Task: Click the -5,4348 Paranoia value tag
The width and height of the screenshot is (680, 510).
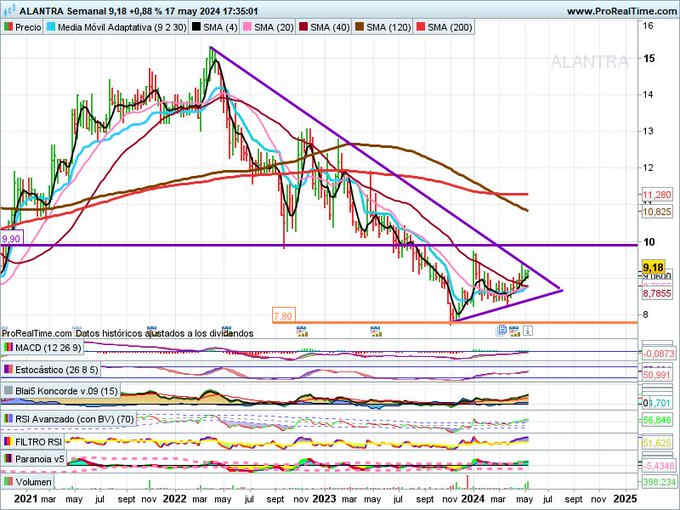Action: point(659,466)
